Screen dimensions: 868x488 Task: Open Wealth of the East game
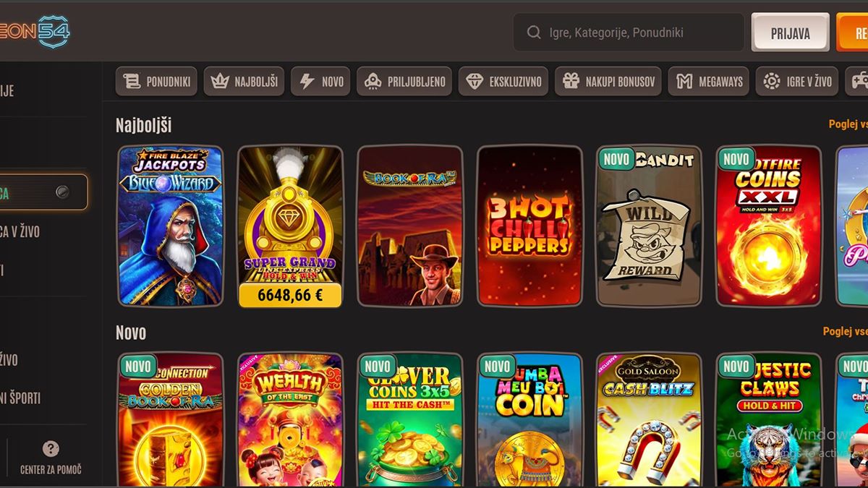290,420
